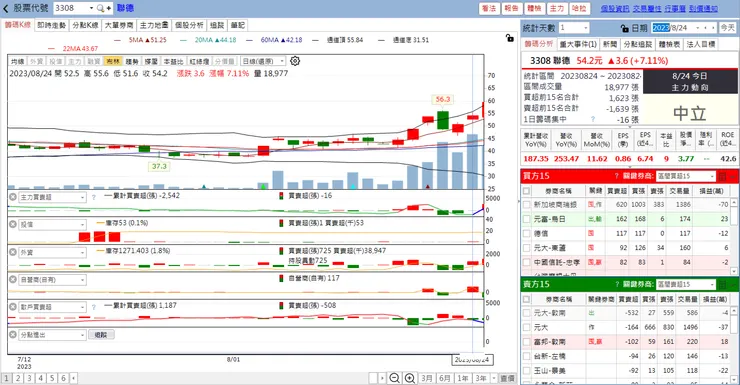
Task: Click help icon in 賣方15 header
Action: coord(616,284)
